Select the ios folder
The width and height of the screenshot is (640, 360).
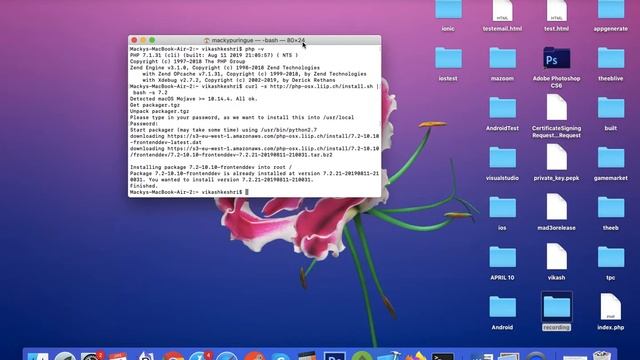(502, 207)
